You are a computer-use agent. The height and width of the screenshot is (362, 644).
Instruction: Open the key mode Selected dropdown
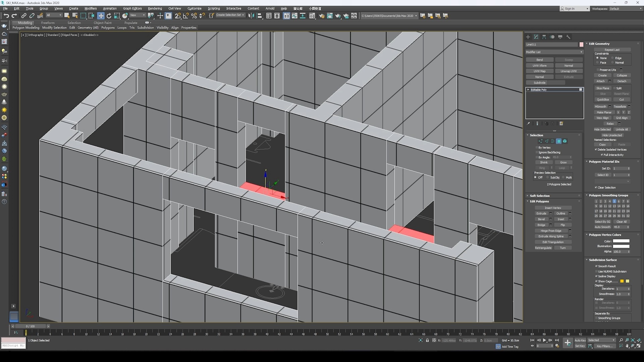pyautogui.click(x=601, y=340)
